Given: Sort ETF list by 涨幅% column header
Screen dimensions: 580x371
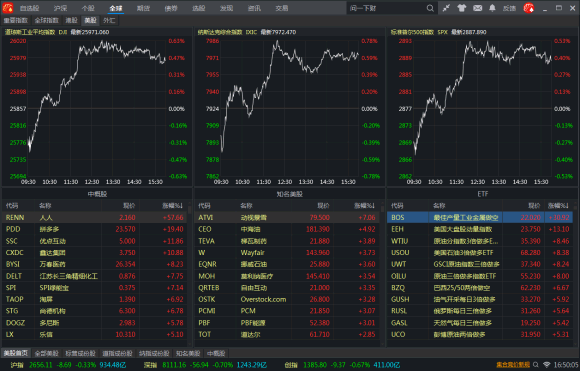Looking at the screenshot, I should [x=558, y=206].
